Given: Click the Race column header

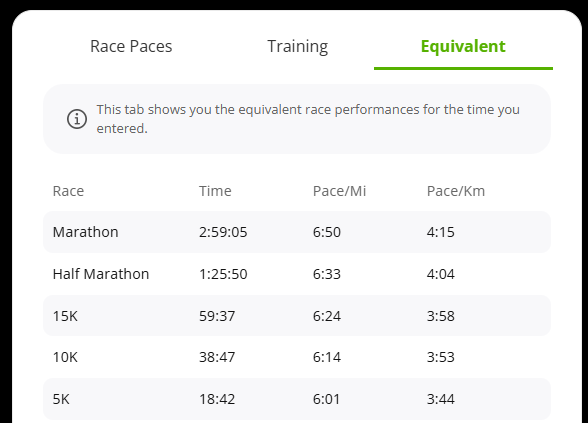Looking at the screenshot, I should coord(68,191).
